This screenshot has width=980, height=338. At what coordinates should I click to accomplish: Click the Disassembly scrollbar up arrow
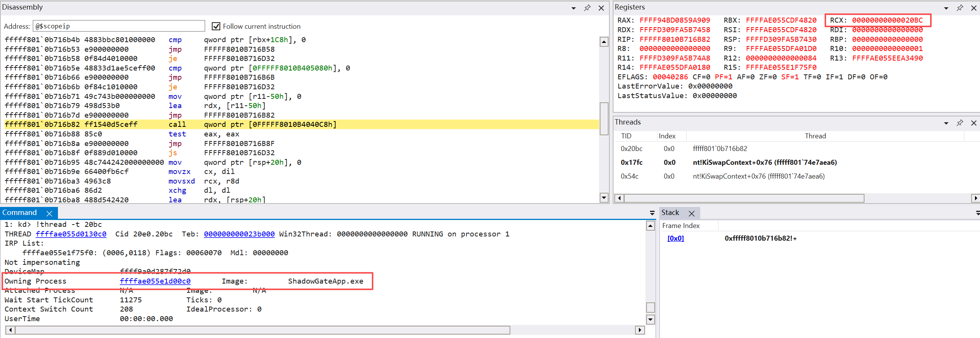tap(604, 42)
